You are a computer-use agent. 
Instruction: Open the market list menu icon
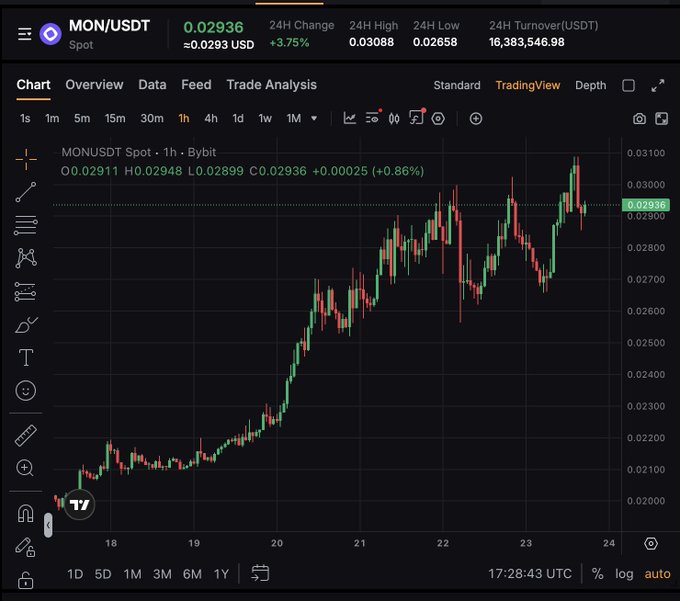[x=25, y=34]
